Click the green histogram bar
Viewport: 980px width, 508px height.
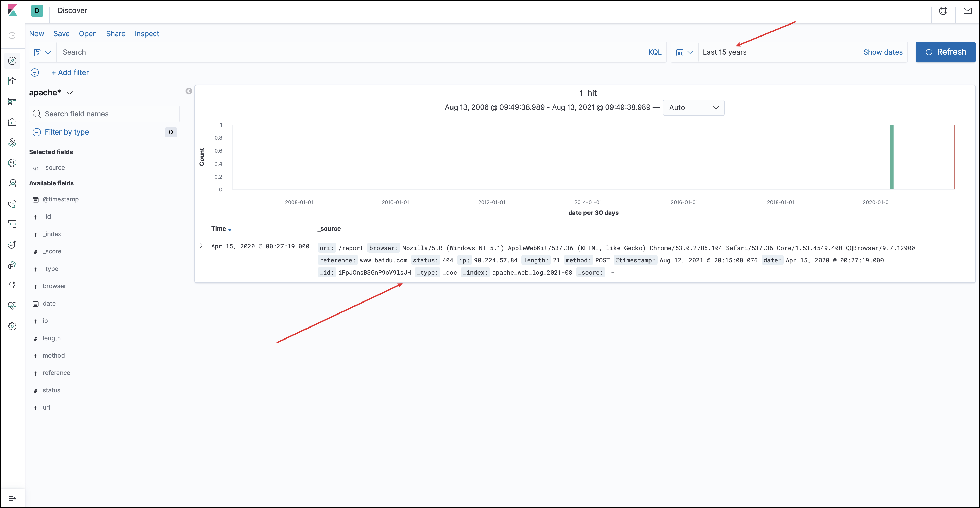tap(891, 157)
